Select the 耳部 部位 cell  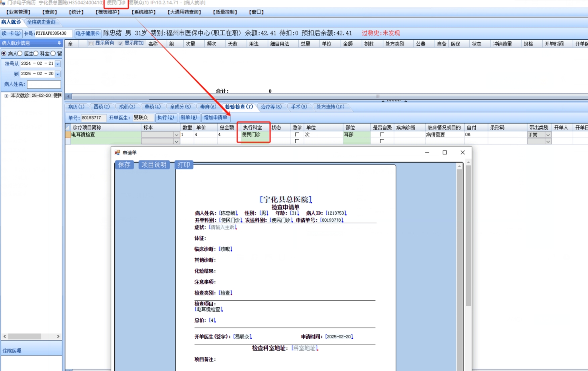click(x=357, y=135)
